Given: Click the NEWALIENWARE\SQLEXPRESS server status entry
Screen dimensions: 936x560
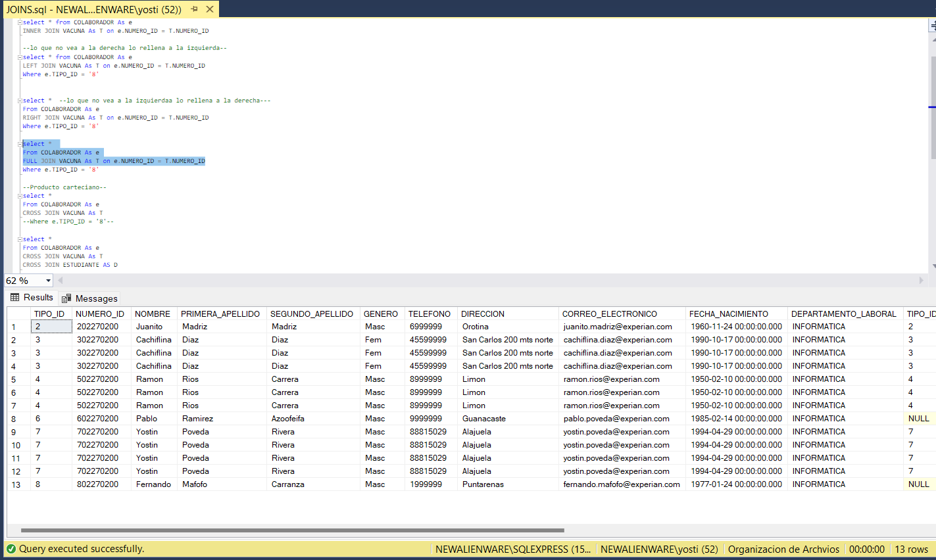Looking at the screenshot, I should coord(513,549).
